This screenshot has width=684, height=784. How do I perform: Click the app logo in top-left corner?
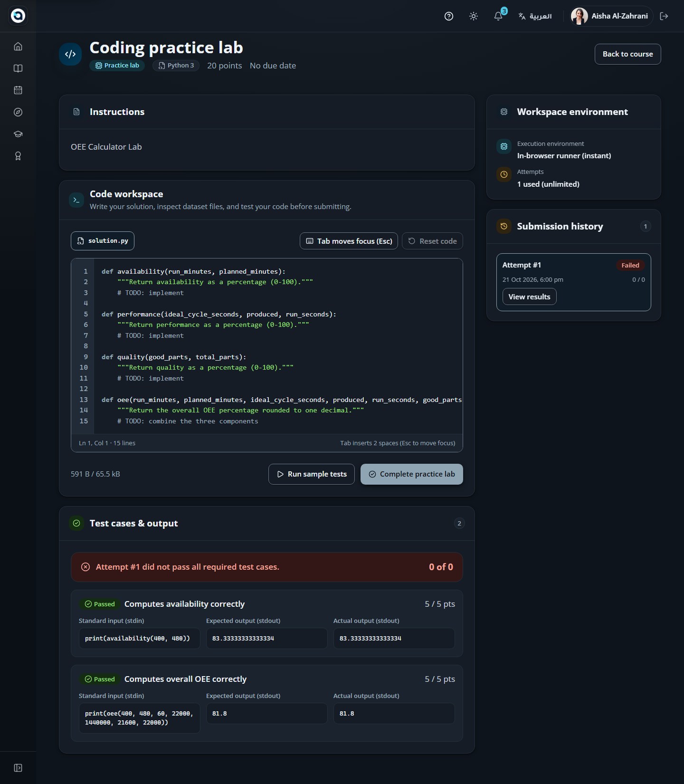pyautogui.click(x=18, y=16)
